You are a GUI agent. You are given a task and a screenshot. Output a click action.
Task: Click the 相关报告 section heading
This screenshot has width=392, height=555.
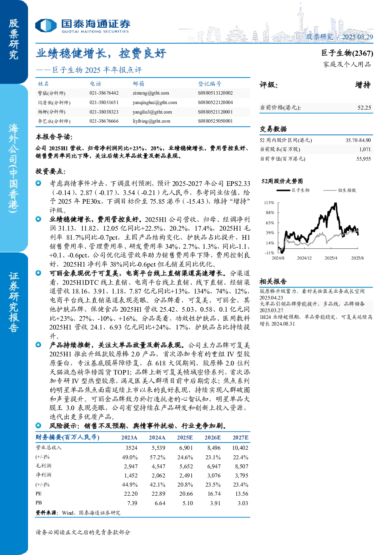coord(273,281)
